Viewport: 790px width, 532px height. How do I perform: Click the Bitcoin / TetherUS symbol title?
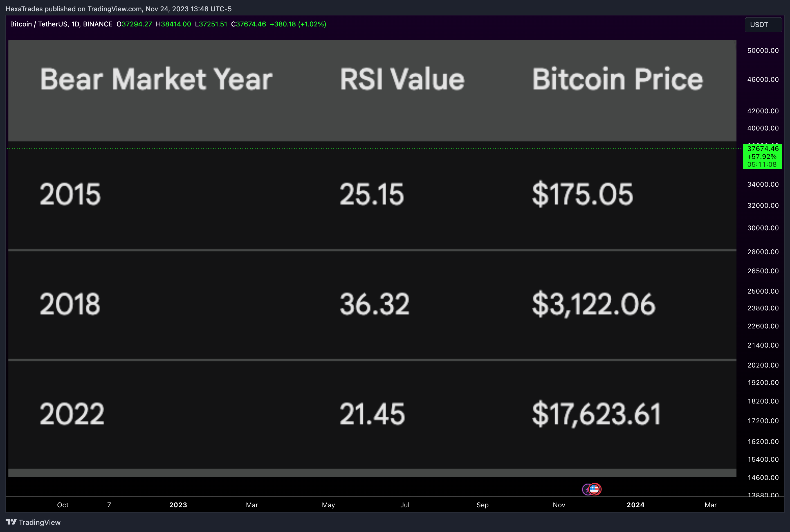tap(61, 24)
